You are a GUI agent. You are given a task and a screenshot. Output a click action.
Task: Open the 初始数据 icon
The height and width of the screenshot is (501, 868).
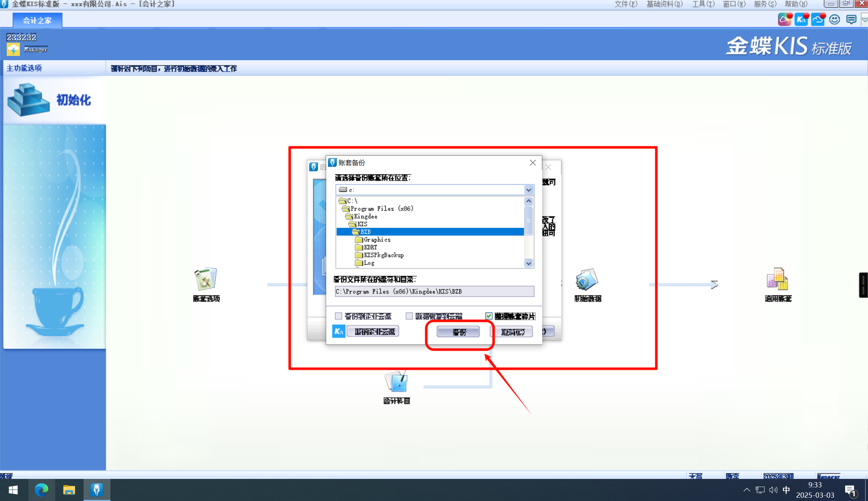click(587, 279)
